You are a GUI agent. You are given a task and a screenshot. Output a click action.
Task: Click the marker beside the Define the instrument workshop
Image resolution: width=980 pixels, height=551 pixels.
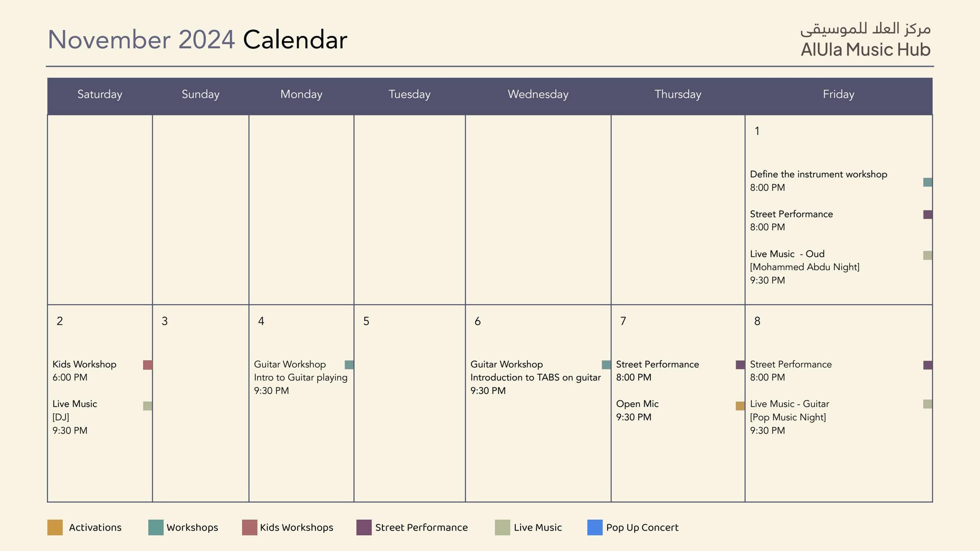coord(927,182)
